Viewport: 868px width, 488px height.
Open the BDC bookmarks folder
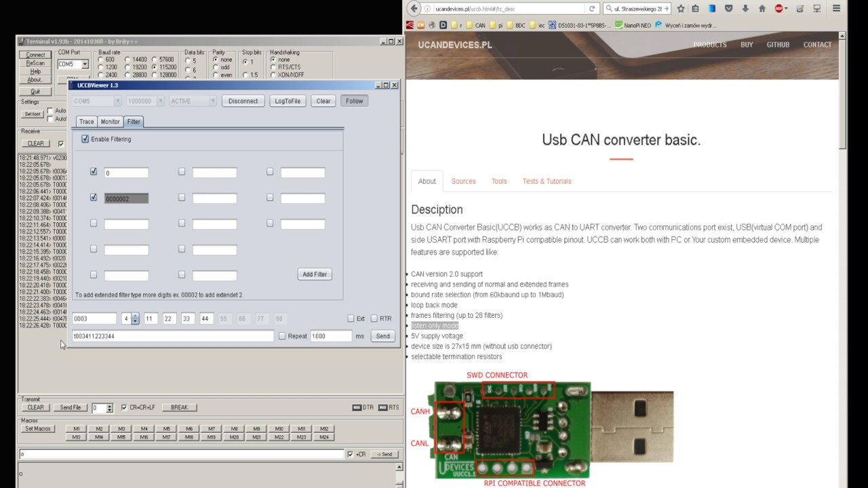pos(515,25)
